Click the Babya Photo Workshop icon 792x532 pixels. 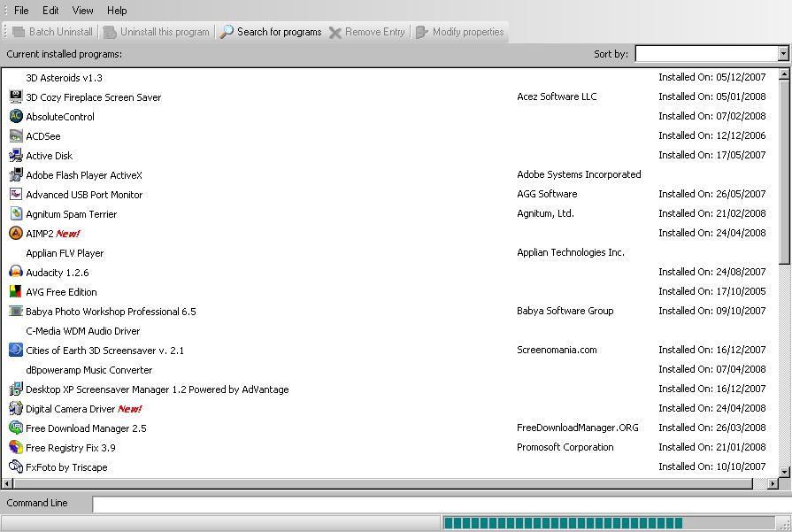point(16,311)
